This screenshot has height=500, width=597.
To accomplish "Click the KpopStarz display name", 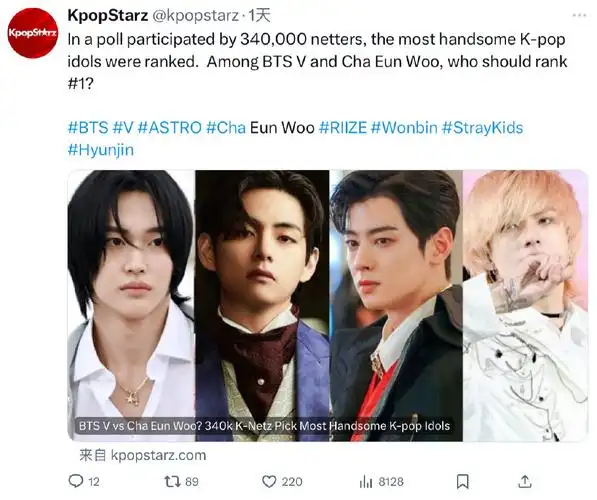I will (x=108, y=15).
